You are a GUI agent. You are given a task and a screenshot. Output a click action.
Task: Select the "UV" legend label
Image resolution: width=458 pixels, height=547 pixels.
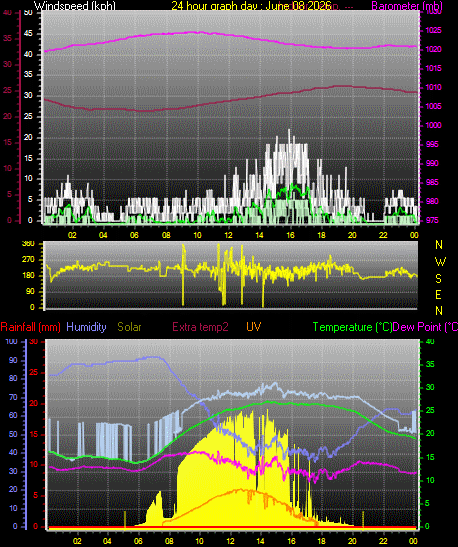[x=254, y=327]
